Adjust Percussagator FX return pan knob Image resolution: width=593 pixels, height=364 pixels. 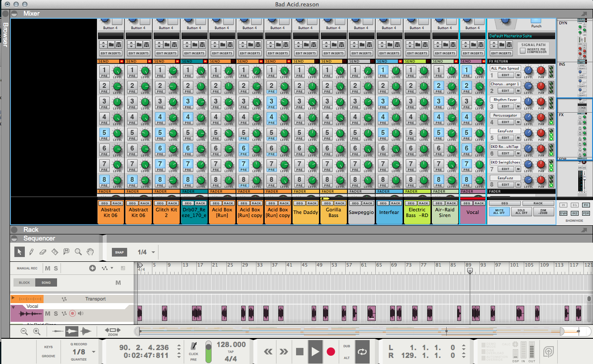tap(541, 117)
